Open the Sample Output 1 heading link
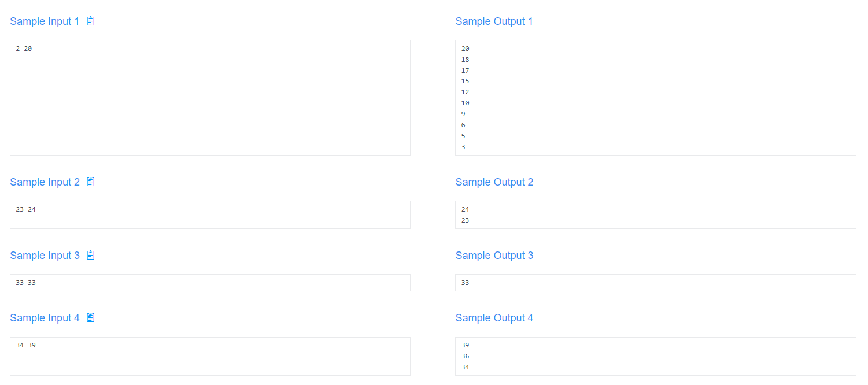The width and height of the screenshot is (868, 385). coord(494,21)
